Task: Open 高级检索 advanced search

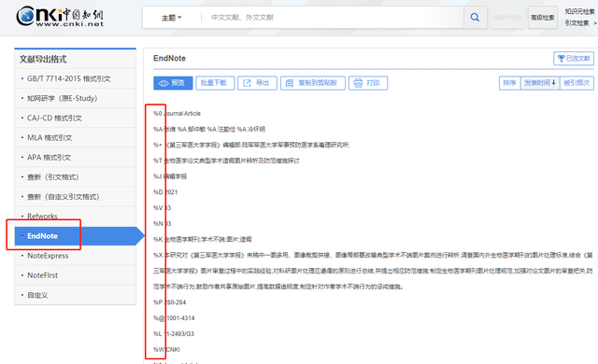Action: (542, 18)
